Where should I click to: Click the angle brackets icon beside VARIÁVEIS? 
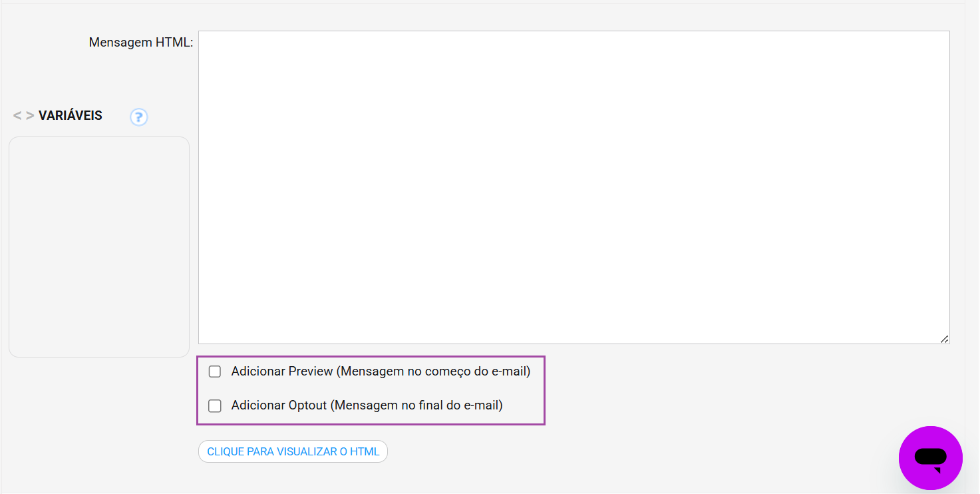[23, 116]
